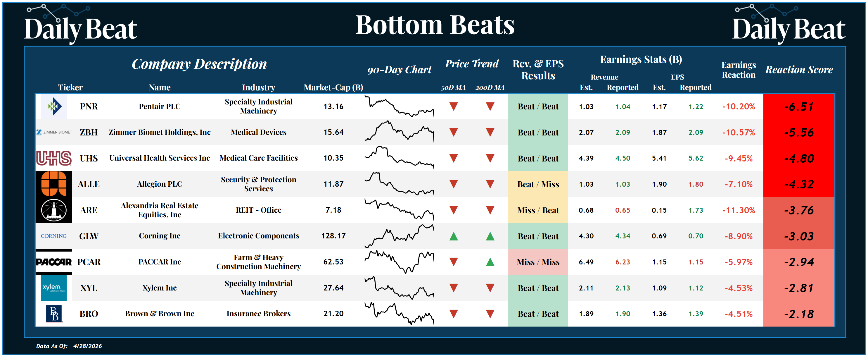Open the ZBH 90-day chart sparkline
This screenshot has width=868, height=356.
pyautogui.click(x=399, y=132)
